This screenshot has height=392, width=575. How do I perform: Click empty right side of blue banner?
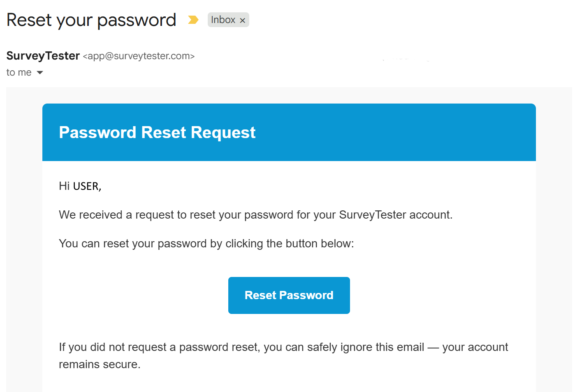(x=411, y=132)
